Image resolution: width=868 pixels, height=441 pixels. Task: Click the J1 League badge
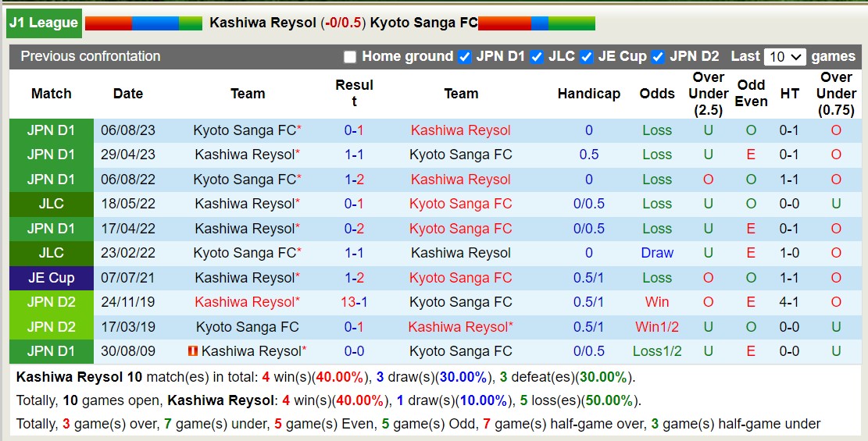(x=44, y=23)
